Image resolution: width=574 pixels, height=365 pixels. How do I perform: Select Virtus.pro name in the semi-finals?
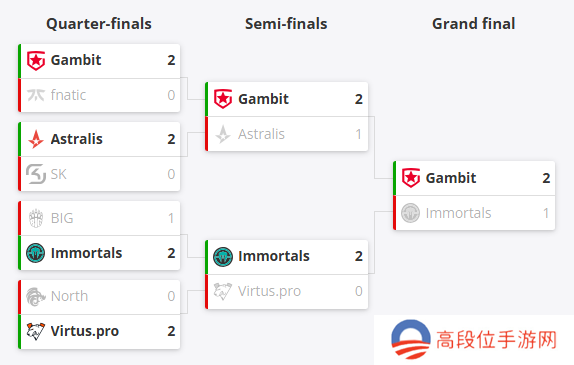click(x=269, y=291)
